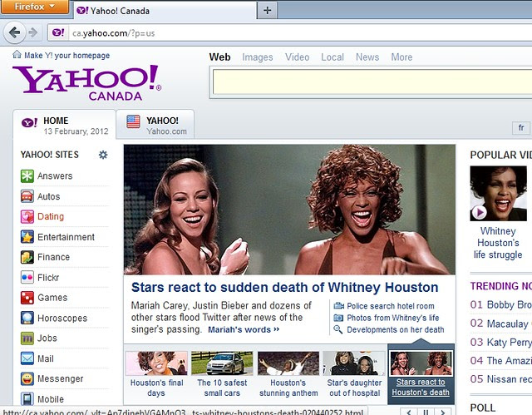Viewport: 532px width, 415px height.
Task: Click the magnifier icon beside Developments
Action: tap(338, 329)
